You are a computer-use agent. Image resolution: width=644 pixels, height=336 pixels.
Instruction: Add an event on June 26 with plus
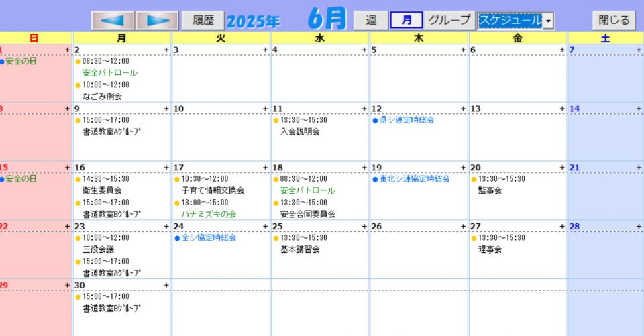click(x=464, y=226)
